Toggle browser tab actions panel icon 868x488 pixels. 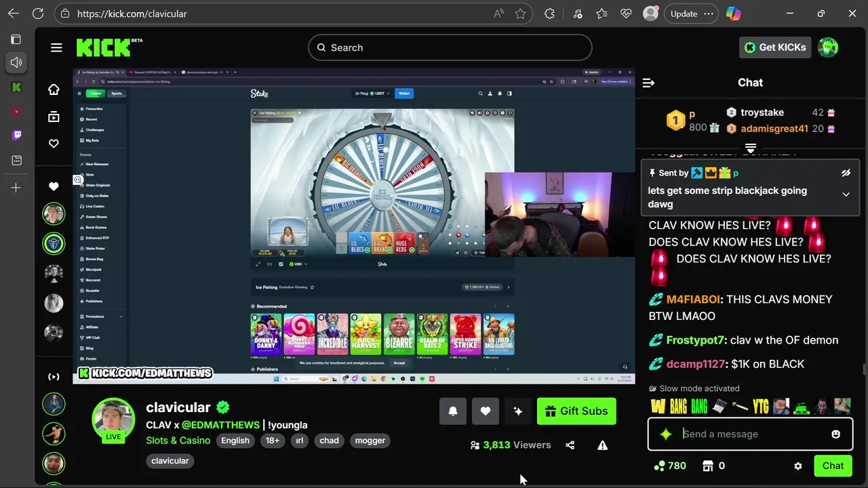pyautogui.click(x=16, y=39)
